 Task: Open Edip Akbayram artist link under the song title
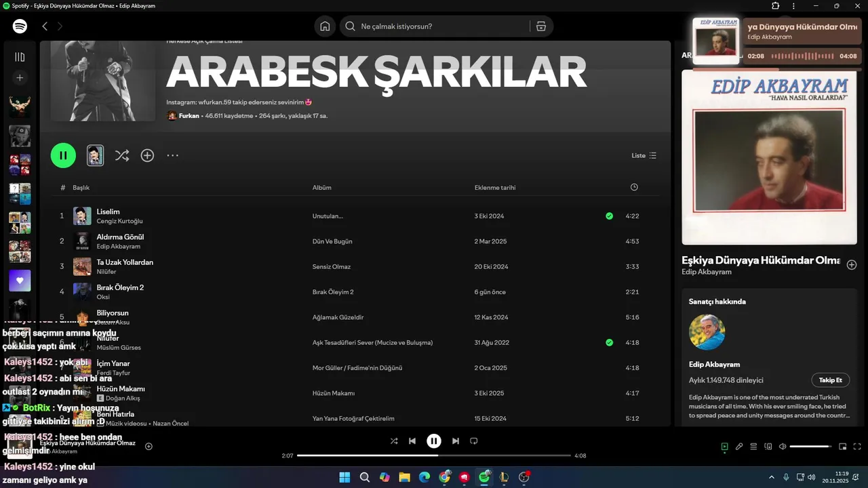[x=707, y=272]
